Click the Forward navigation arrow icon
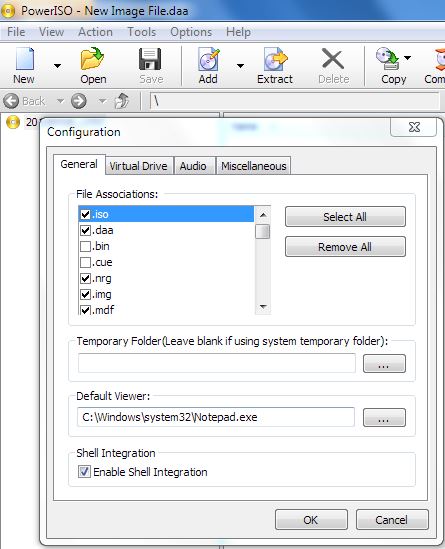Viewport: 445px width, 549px height. pyautogui.click(x=78, y=101)
